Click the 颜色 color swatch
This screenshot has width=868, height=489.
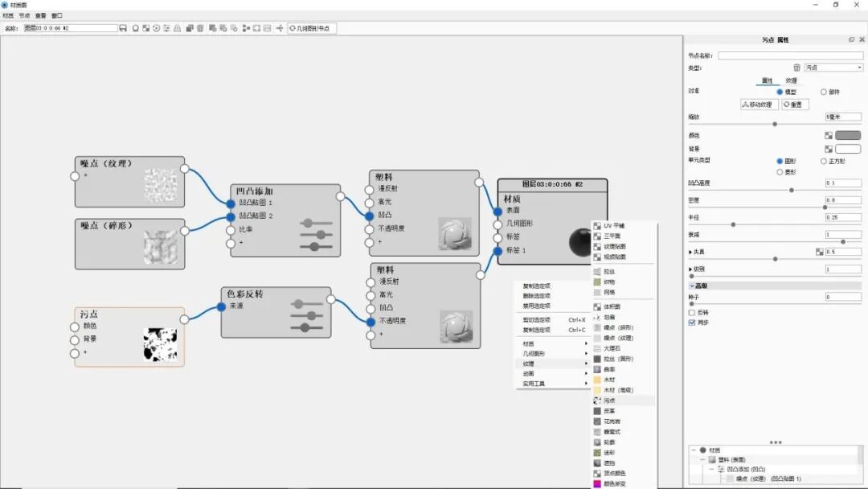(847, 134)
